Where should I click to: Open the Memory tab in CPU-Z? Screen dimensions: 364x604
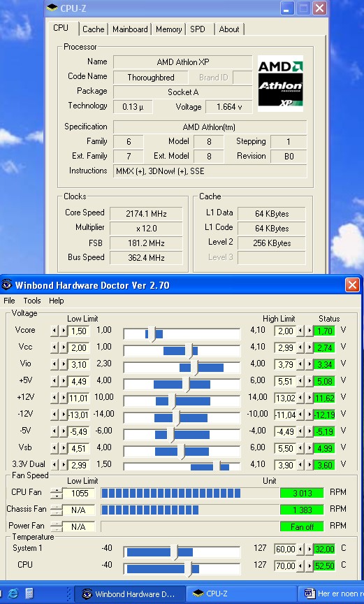[168, 29]
